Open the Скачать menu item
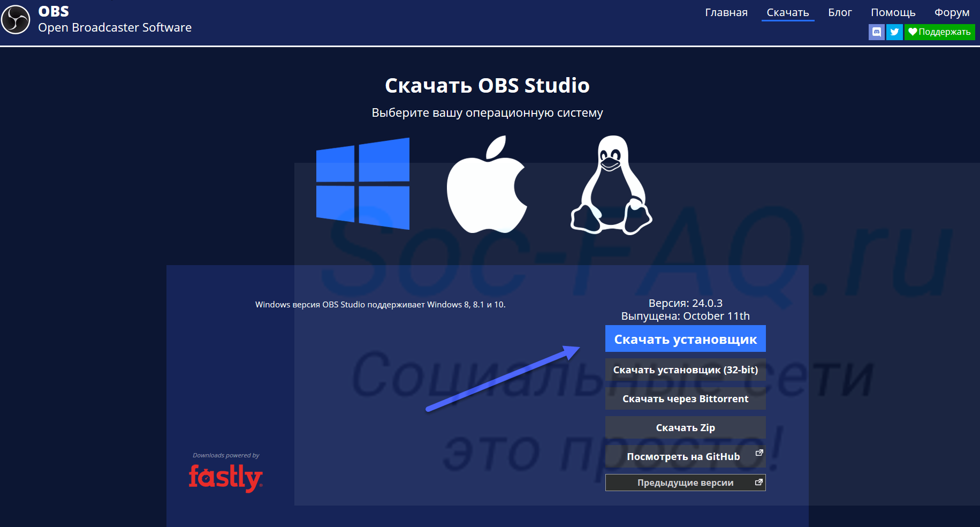980x527 pixels. (x=787, y=12)
